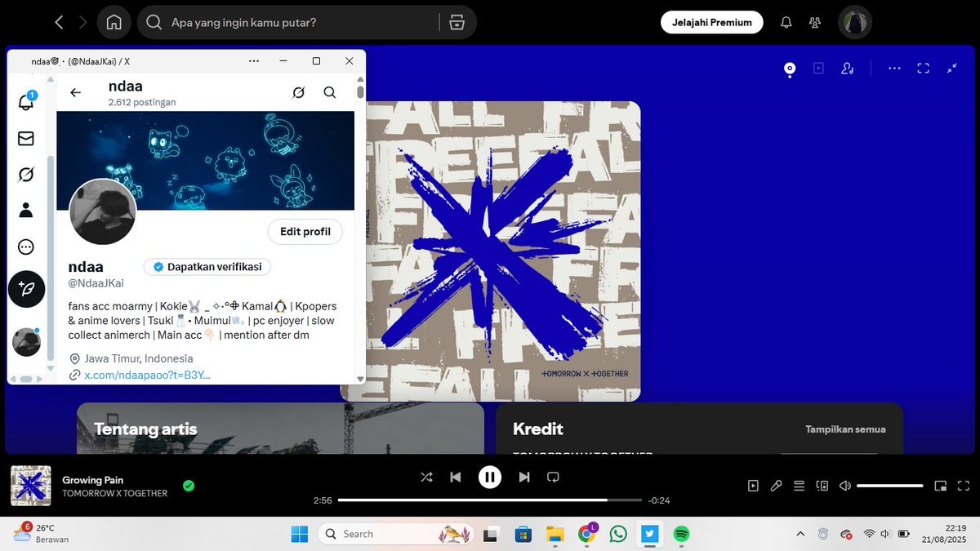Open Spotify user profile avatar menu
Screen dimensions: 980x551
pos(855,23)
